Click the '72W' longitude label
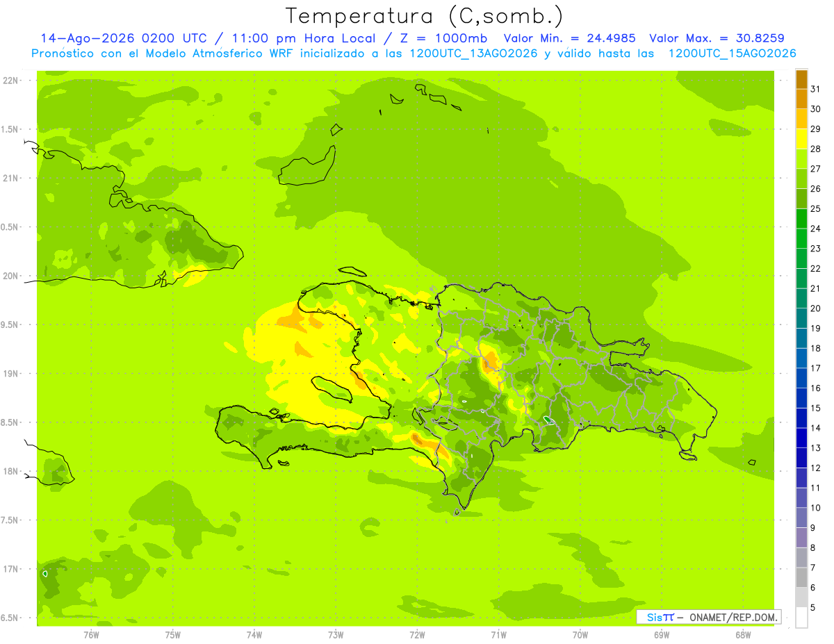This screenshot has height=644, width=834. click(417, 635)
